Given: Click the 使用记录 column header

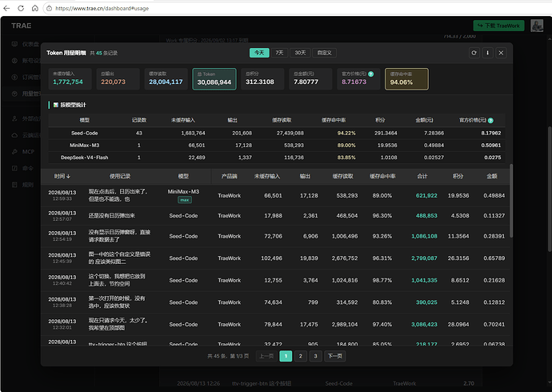Looking at the screenshot, I should [x=120, y=176].
